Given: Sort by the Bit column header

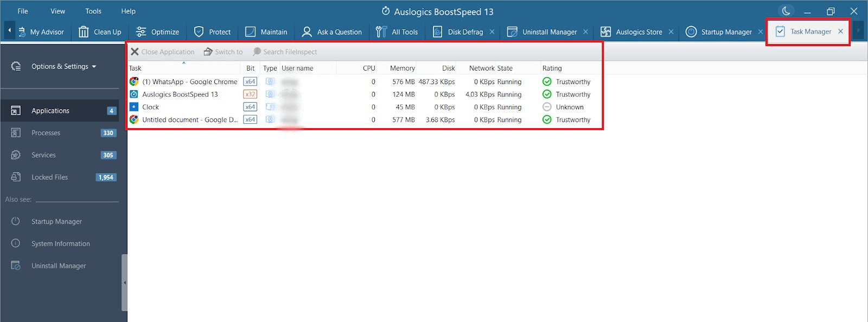Looking at the screenshot, I should [x=250, y=68].
